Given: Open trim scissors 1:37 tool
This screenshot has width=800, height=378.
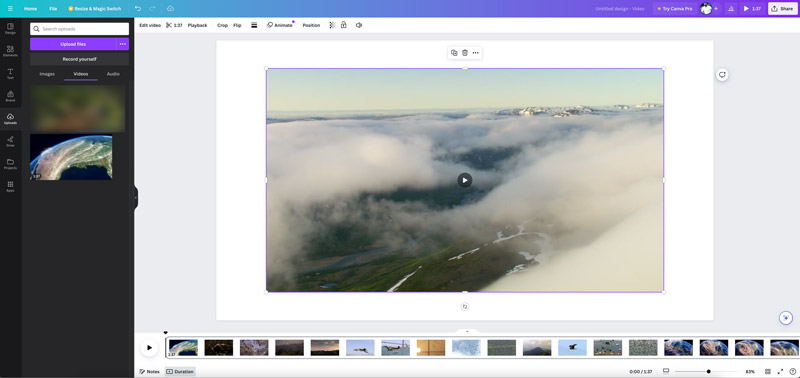Looking at the screenshot, I should (174, 25).
